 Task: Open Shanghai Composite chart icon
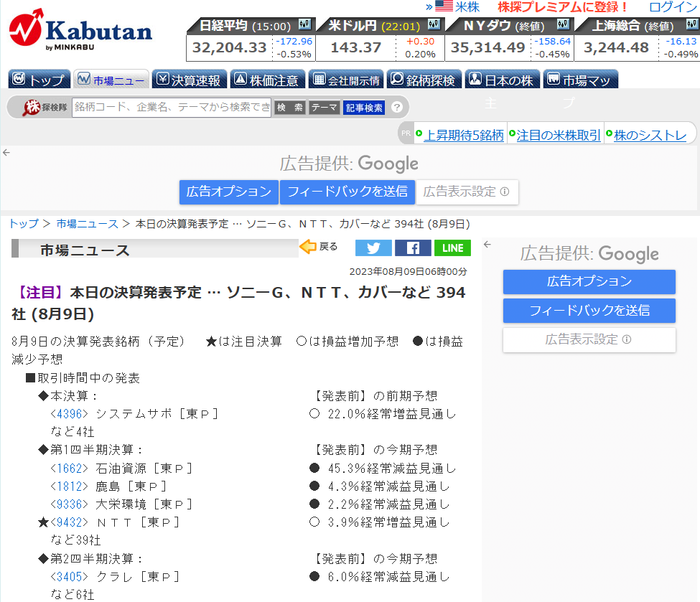pos(690,25)
